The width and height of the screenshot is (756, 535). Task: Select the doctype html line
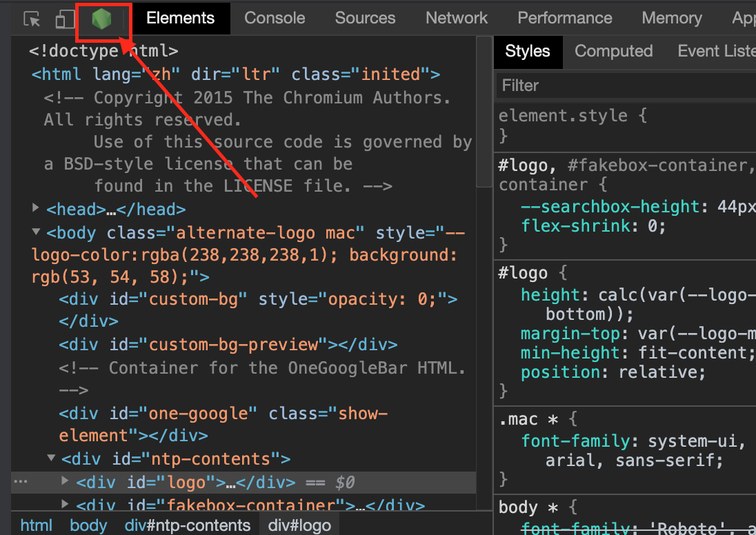[x=103, y=50]
